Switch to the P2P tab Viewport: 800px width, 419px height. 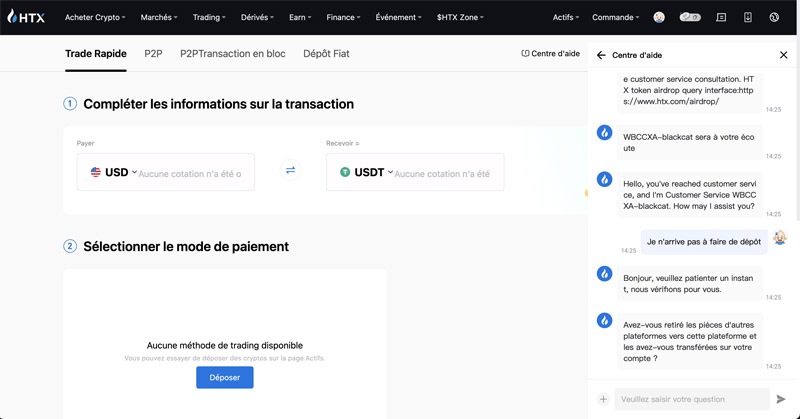coord(153,54)
